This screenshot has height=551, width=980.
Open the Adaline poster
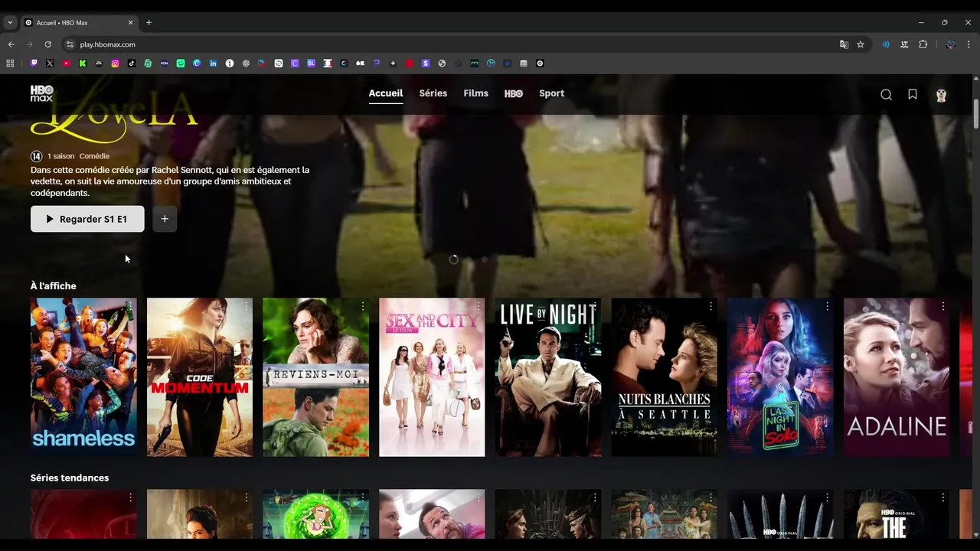(897, 377)
